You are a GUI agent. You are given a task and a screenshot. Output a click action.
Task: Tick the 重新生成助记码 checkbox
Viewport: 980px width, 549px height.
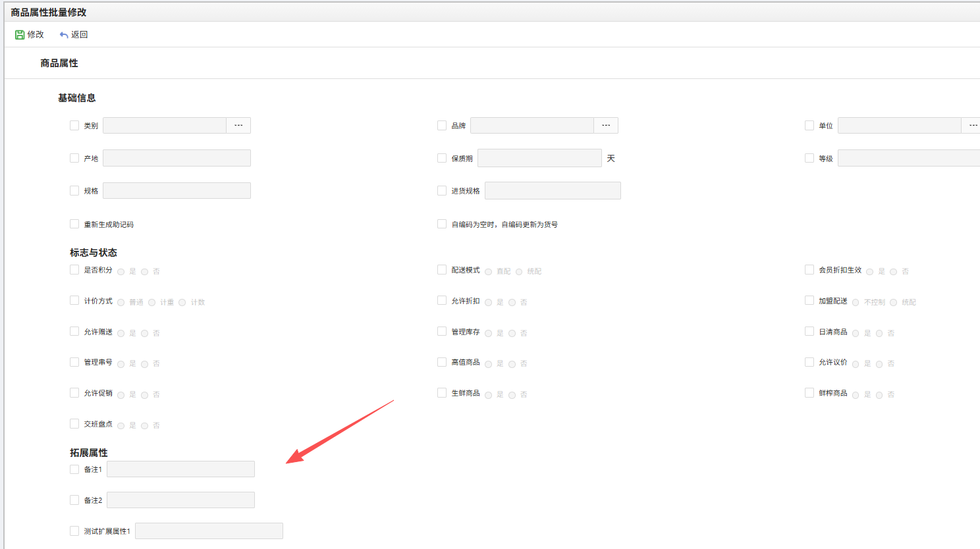tap(74, 224)
